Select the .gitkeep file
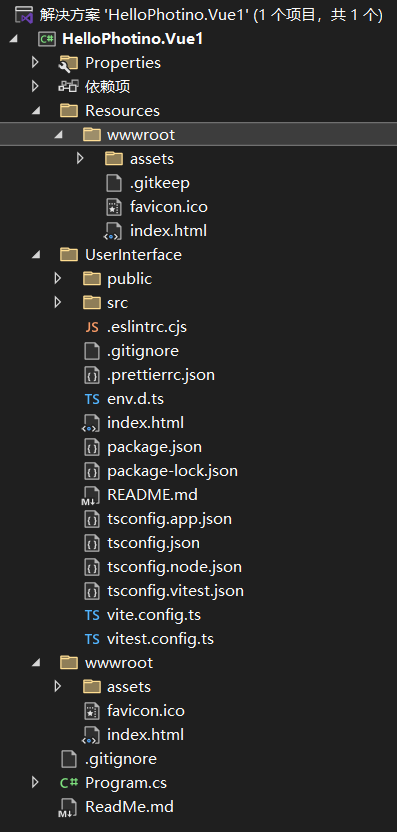 click(x=160, y=183)
